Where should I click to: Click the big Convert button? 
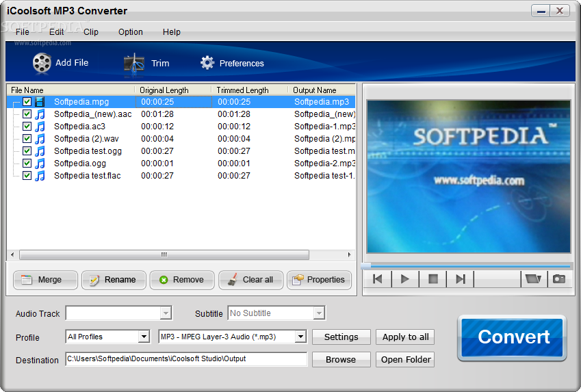(513, 337)
